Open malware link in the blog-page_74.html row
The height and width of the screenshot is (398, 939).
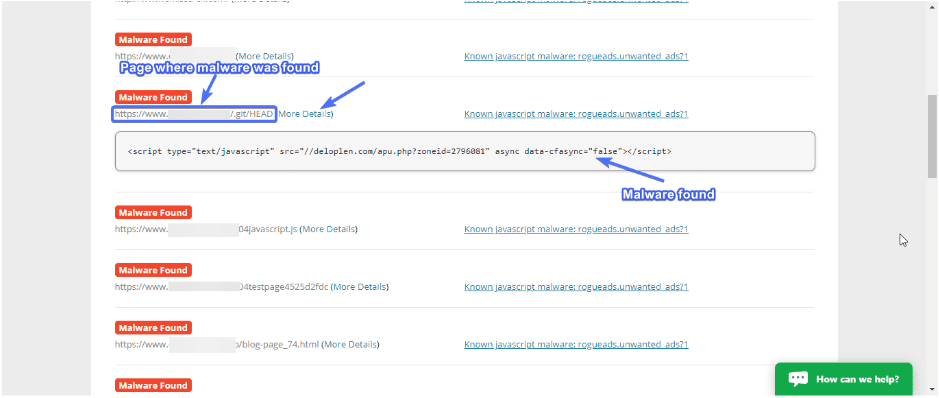576,345
